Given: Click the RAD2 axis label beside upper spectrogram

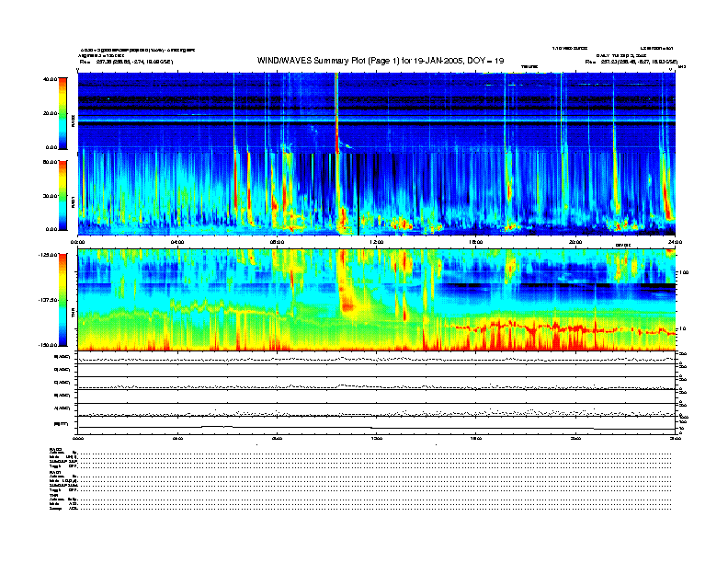Looking at the screenshot, I should click(73, 121).
